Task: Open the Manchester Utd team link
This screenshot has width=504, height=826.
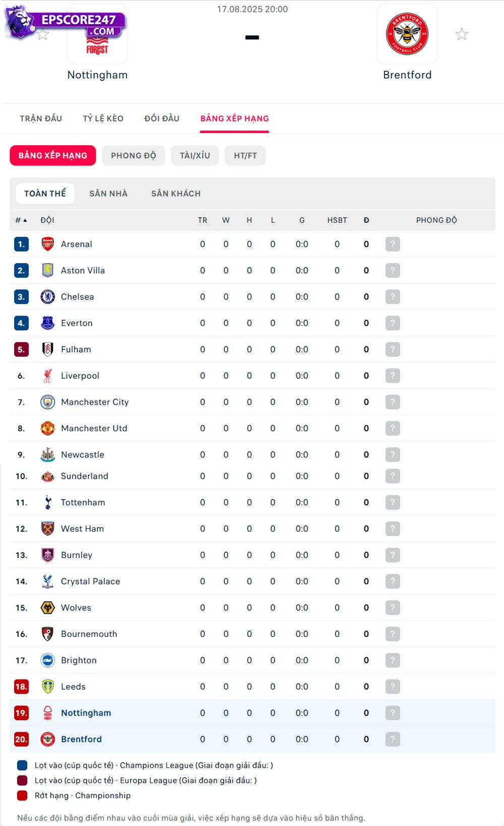Action: (94, 428)
